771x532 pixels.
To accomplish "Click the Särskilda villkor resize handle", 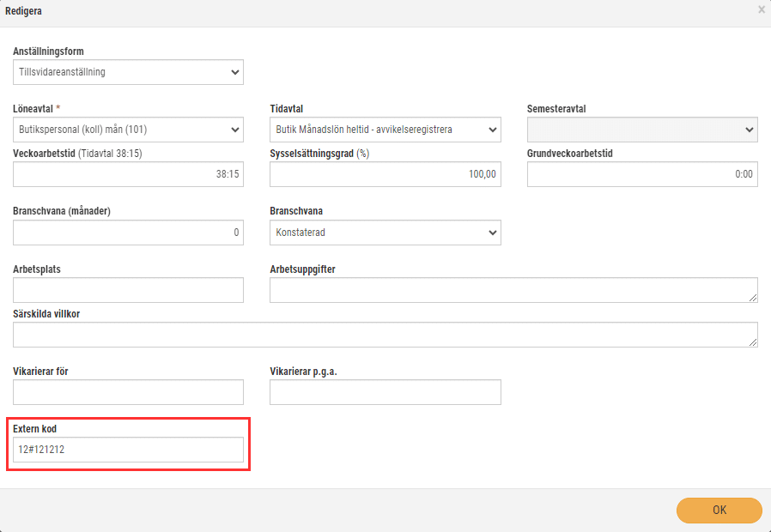I will coord(753,342).
